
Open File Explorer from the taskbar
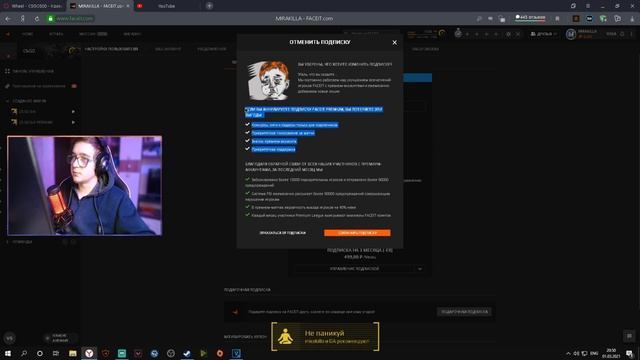(73, 353)
